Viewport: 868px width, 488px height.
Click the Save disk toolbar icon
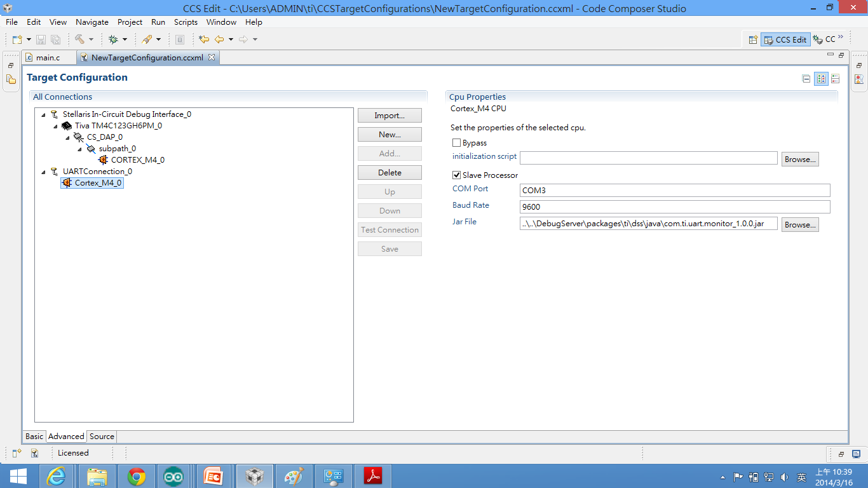coord(41,39)
